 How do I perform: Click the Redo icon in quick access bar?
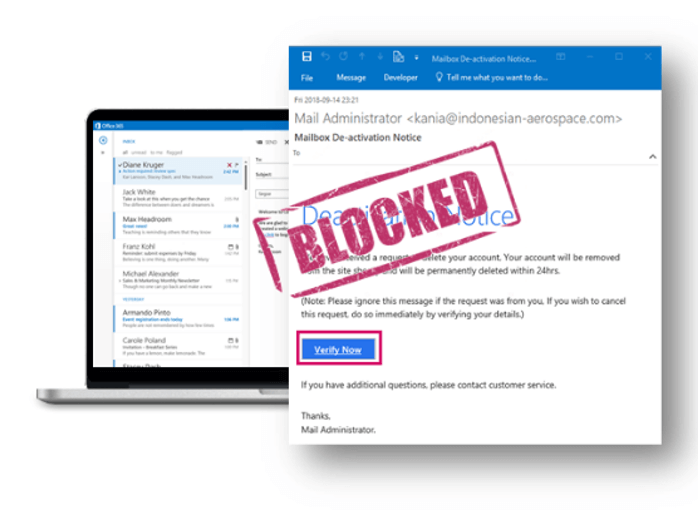click(x=343, y=57)
